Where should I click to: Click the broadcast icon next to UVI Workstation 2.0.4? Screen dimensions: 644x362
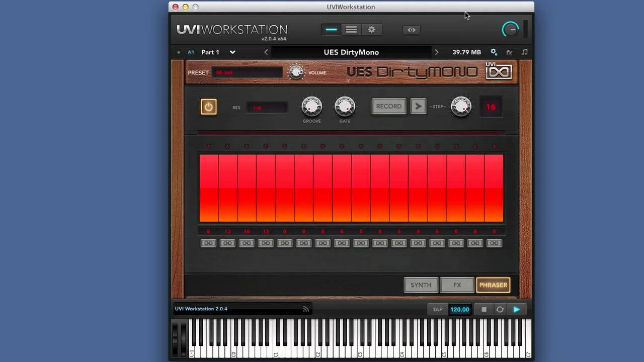coord(306,309)
